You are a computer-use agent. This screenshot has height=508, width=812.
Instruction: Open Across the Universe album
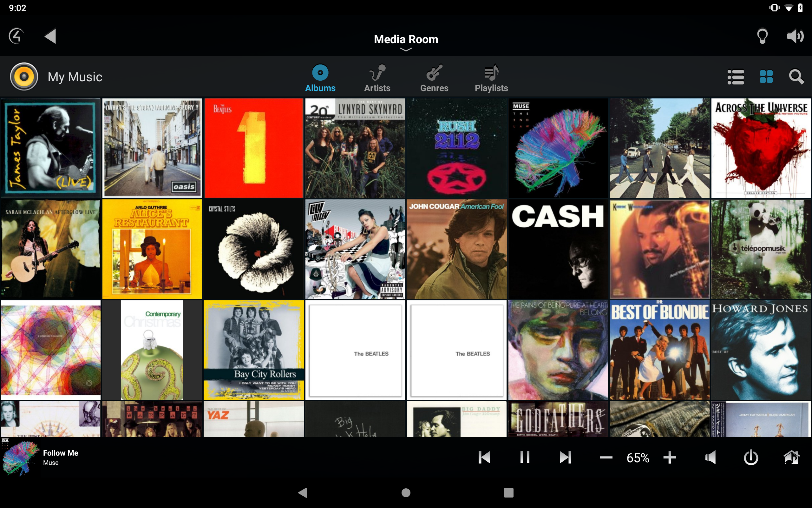(x=761, y=148)
